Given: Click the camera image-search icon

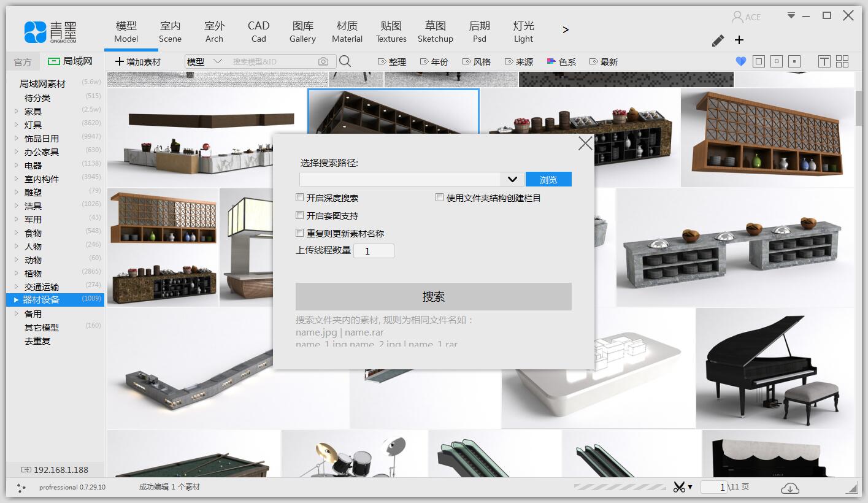Looking at the screenshot, I should point(323,61).
